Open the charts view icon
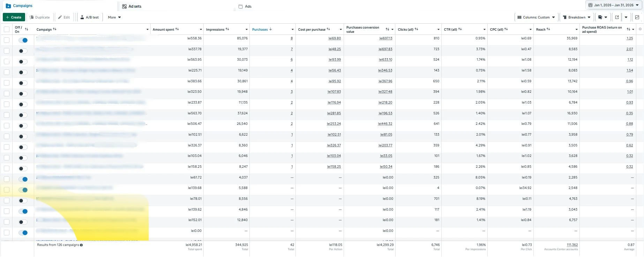644x257 pixels. (637, 17)
